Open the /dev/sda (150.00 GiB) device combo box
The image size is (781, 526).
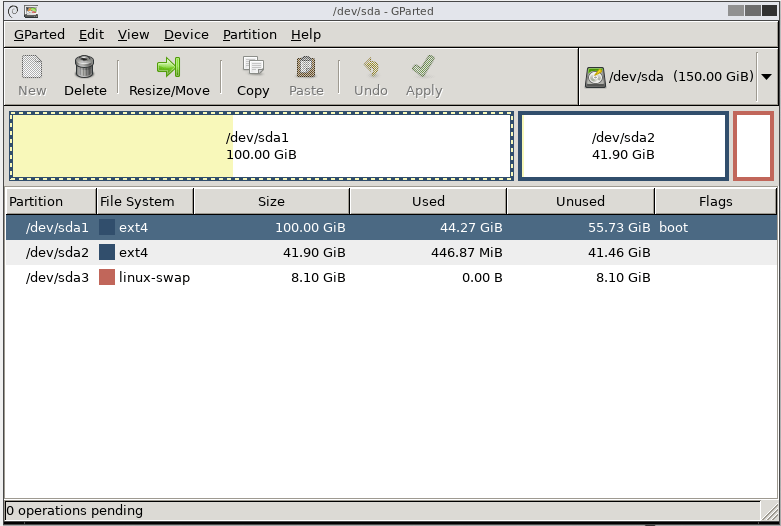tap(677, 77)
